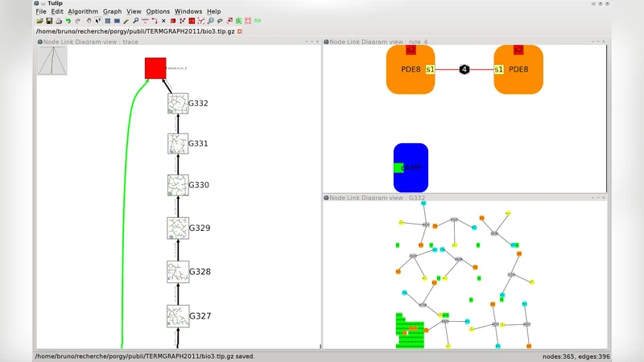Click the overview thumbnail in trace view
This screenshot has height=362, width=644.
52,61
